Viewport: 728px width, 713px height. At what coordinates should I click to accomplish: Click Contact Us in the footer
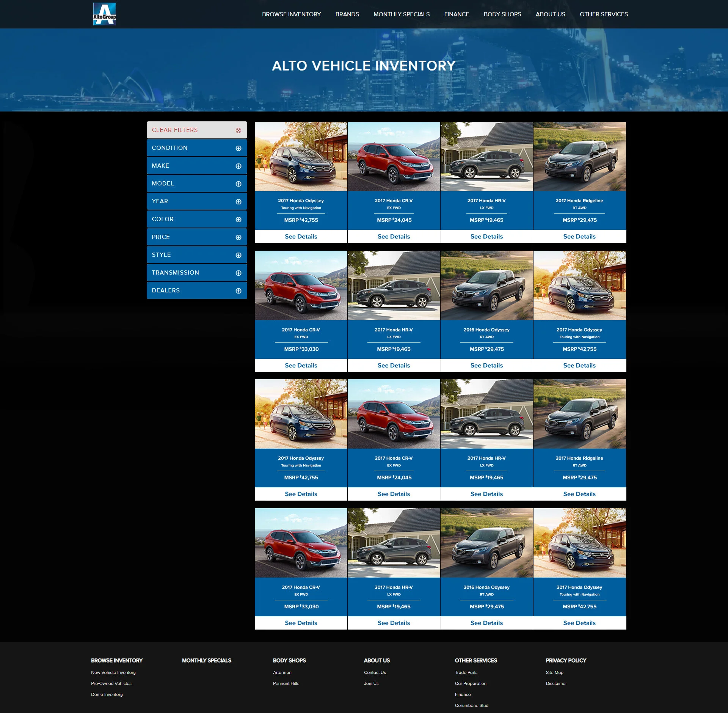[375, 673]
